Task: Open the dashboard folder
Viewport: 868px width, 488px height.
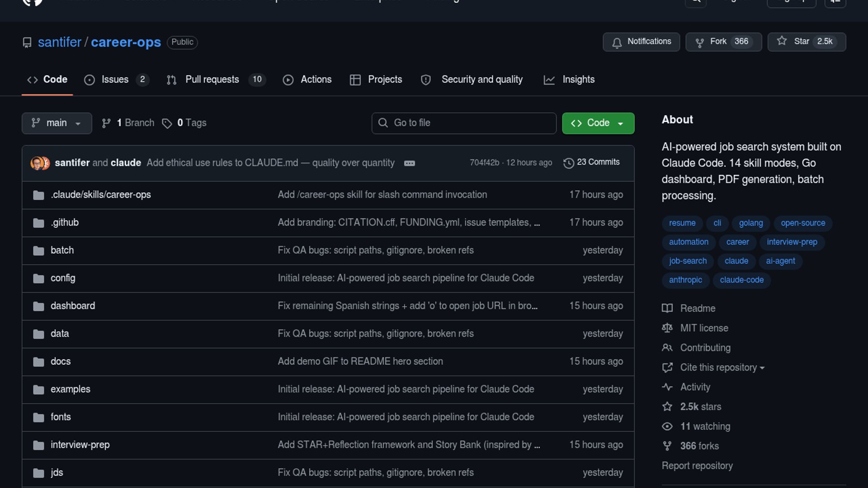Action: click(73, 306)
